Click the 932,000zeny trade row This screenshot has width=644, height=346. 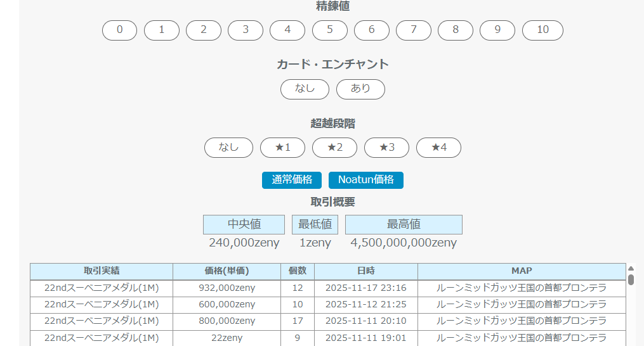227,288
